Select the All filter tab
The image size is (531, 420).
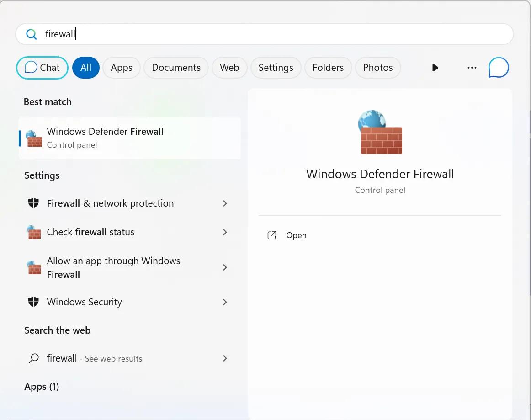(85, 68)
